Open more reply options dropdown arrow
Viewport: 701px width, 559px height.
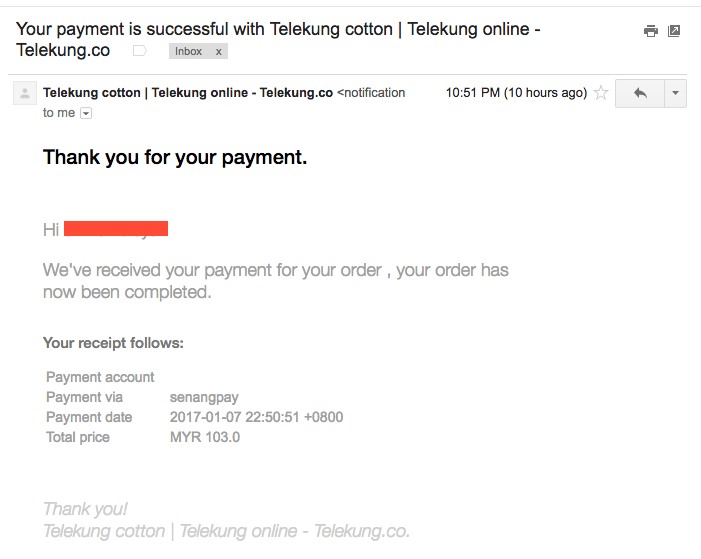pos(676,93)
